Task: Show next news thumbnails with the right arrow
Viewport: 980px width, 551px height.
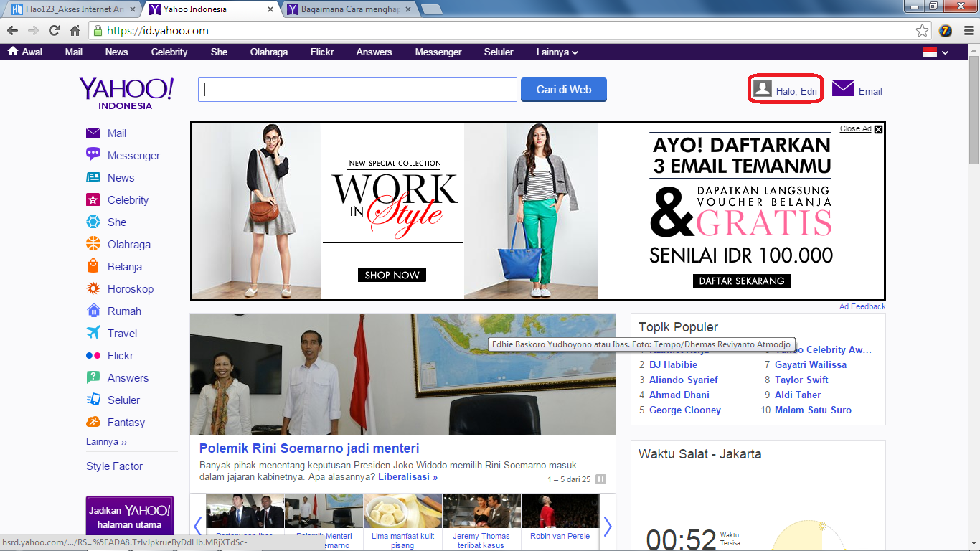Action: tap(608, 527)
